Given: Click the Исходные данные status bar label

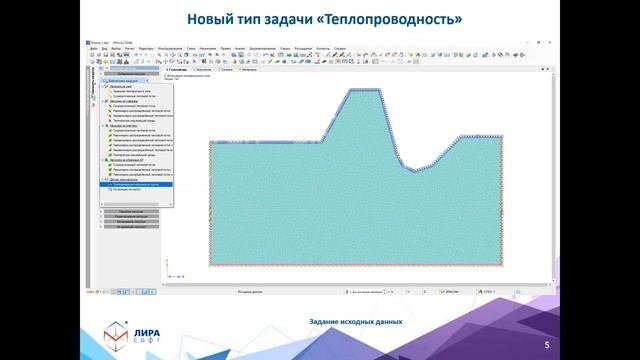Looking at the screenshot, I should pos(250,292).
